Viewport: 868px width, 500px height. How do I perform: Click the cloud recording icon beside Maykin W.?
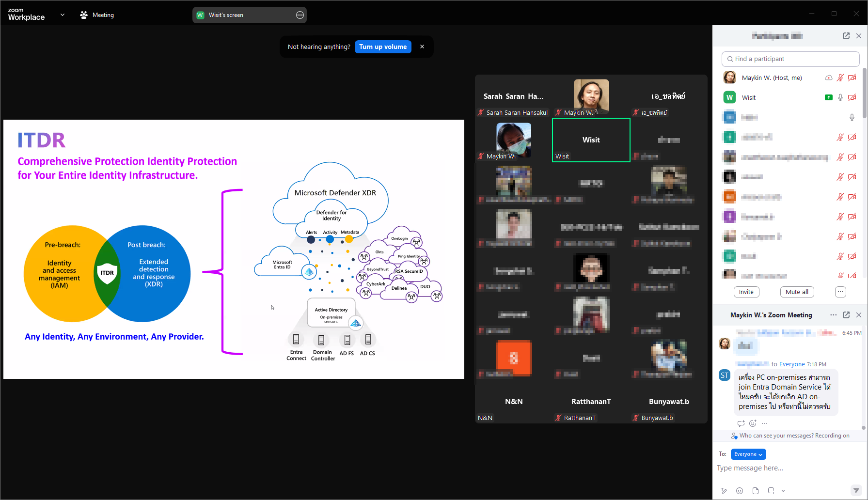[x=829, y=78]
